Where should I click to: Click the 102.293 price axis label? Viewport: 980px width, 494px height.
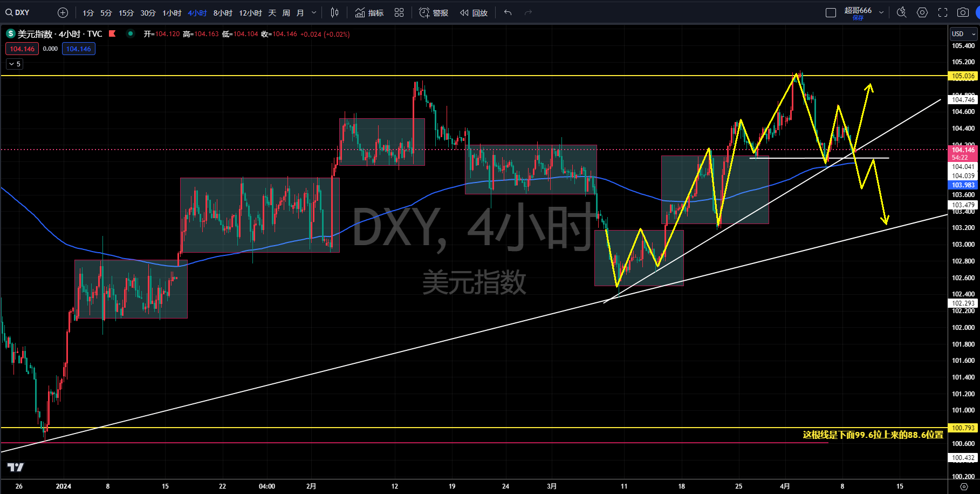[963, 303]
